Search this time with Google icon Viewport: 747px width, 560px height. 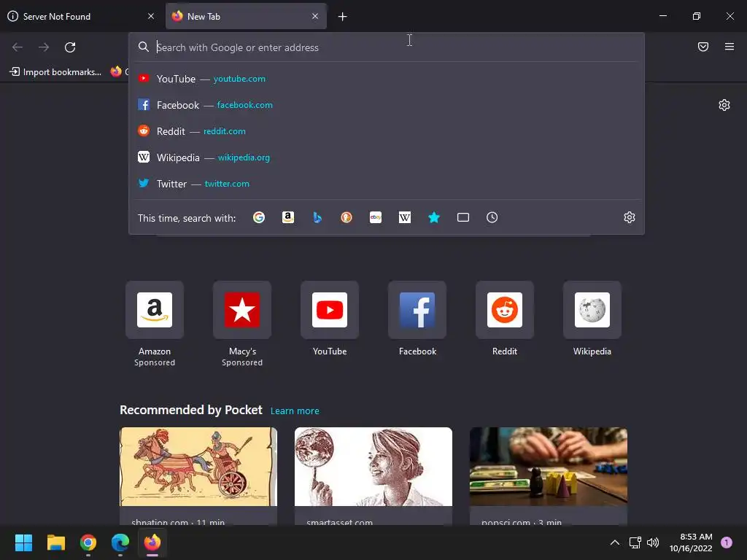[x=259, y=217]
